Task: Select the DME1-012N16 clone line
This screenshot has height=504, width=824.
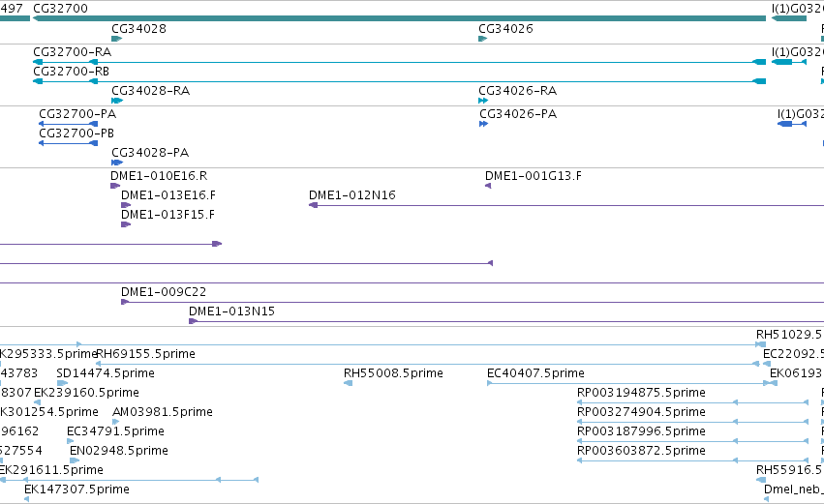Action: pyautogui.click(x=566, y=205)
